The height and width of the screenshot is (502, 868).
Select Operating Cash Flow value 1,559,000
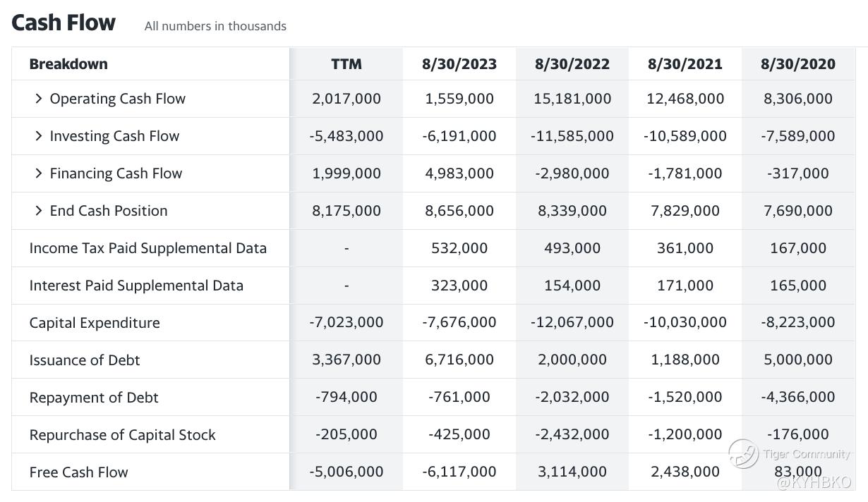tap(459, 99)
